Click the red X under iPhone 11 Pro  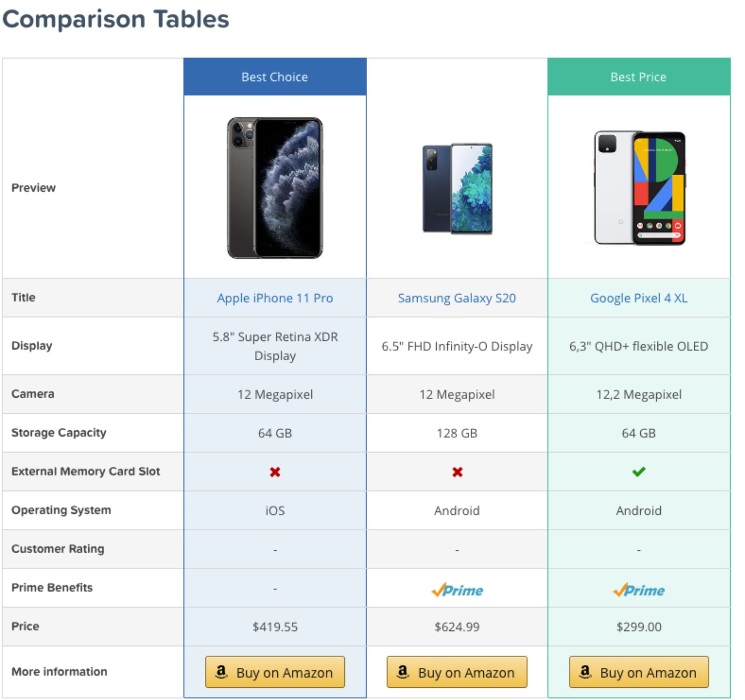click(275, 472)
